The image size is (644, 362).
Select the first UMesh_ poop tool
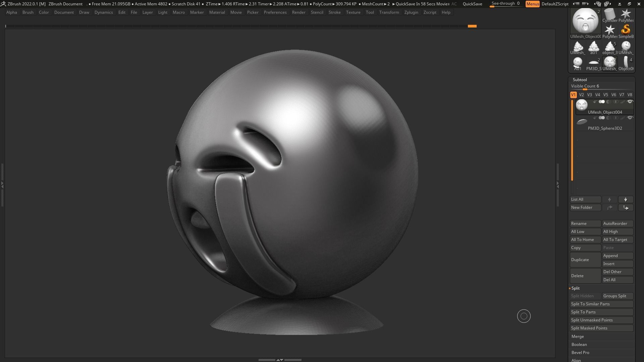pos(578,48)
